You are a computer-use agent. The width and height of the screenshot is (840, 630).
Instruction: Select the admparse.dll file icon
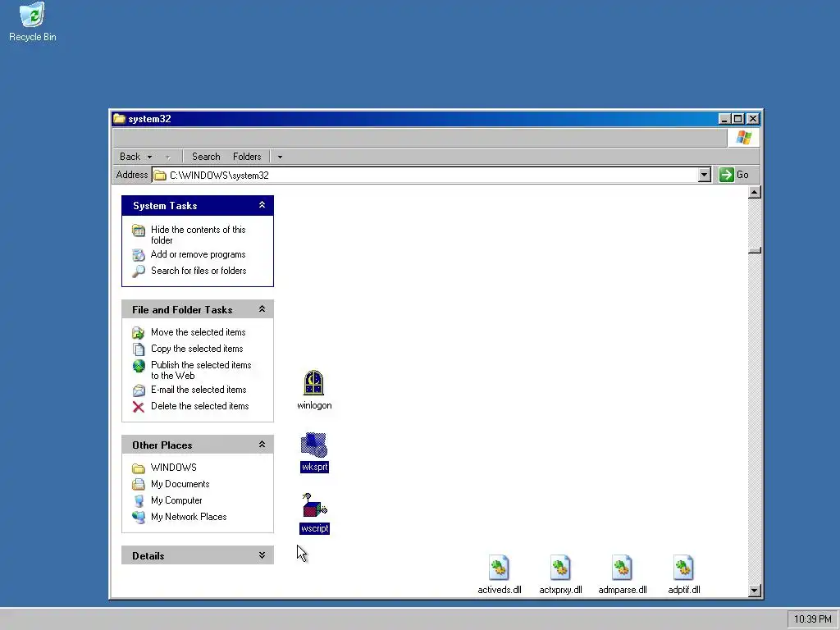tap(622, 568)
